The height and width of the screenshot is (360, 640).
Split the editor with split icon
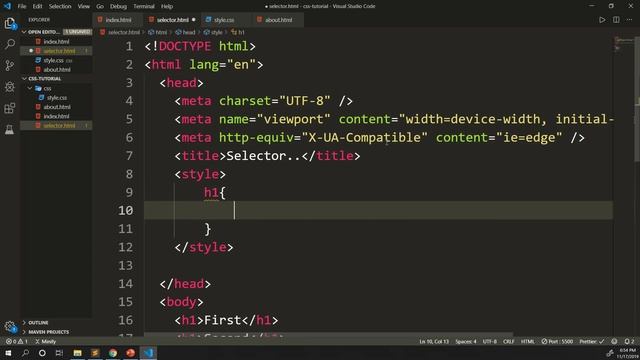pyautogui.click(x=616, y=20)
